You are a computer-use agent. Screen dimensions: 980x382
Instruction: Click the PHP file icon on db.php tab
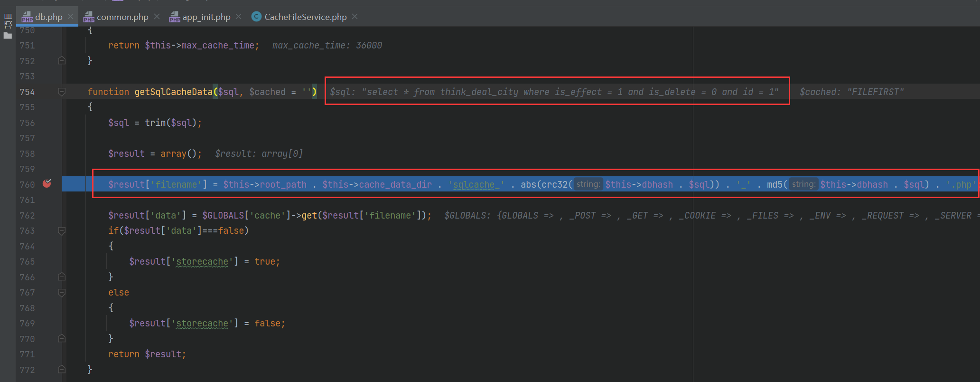click(x=27, y=17)
